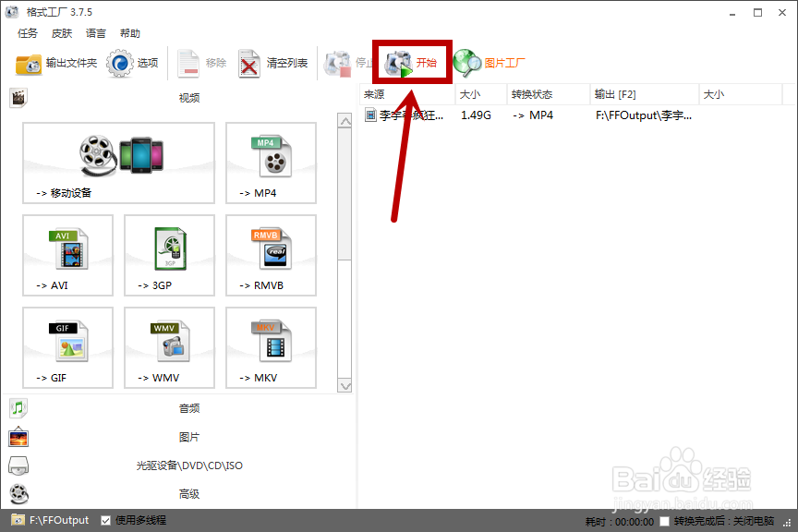Viewport: 798px width, 532px height.
Task: Choose the -> AVI format tile
Action: click(x=67, y=255)
